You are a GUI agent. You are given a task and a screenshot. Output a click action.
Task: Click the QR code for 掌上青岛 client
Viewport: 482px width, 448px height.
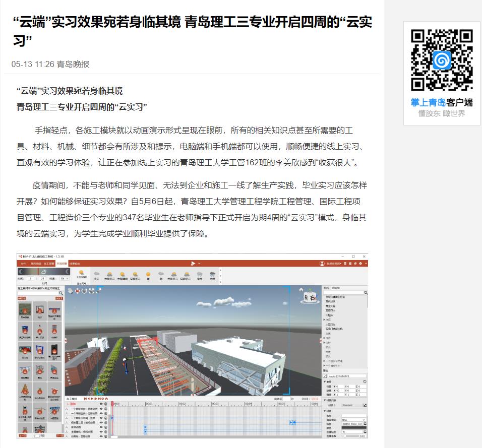tap(442, 60)
